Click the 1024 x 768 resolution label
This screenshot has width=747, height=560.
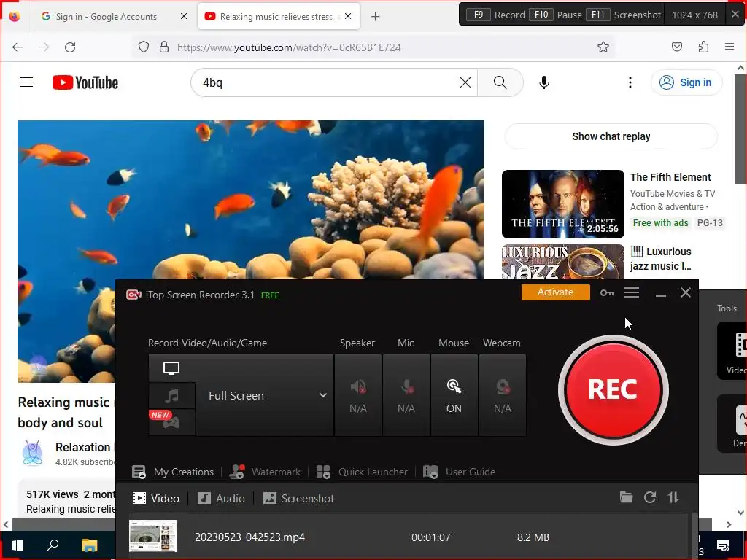[694, 15]
